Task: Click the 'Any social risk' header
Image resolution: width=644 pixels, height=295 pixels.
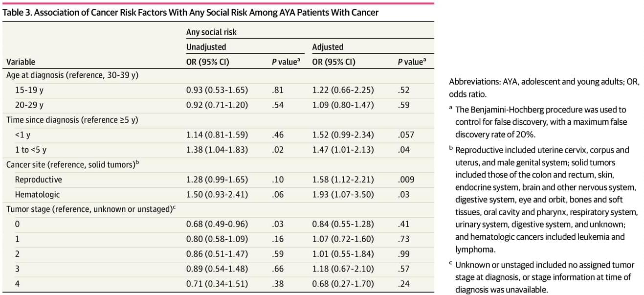Action: point(211,32)
